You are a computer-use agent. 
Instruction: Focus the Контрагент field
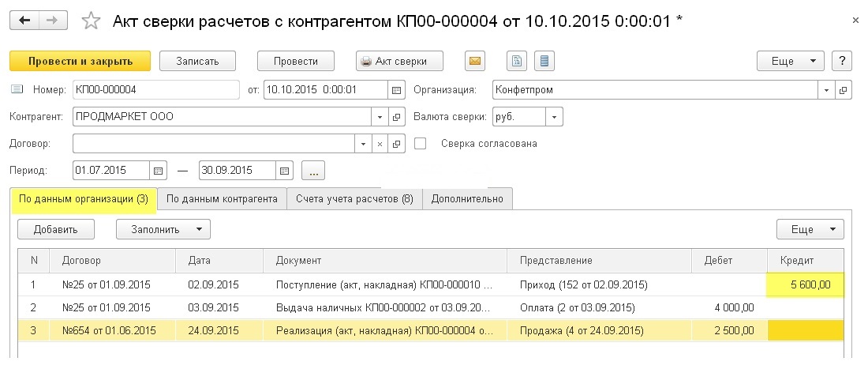pos(222,117)
